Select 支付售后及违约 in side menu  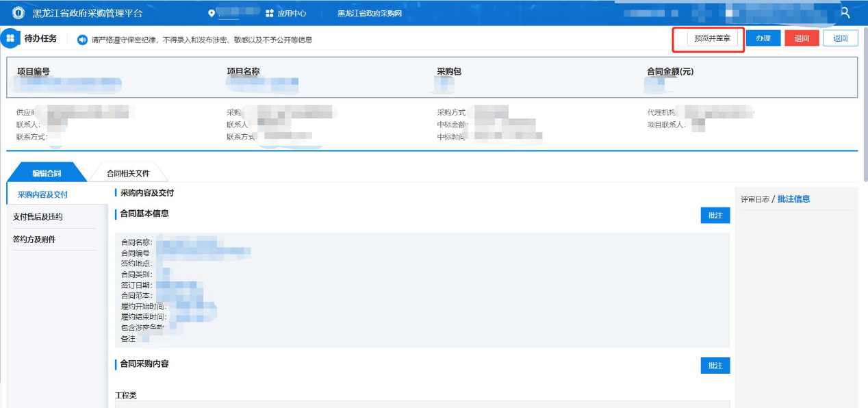[x=38, y=217]
